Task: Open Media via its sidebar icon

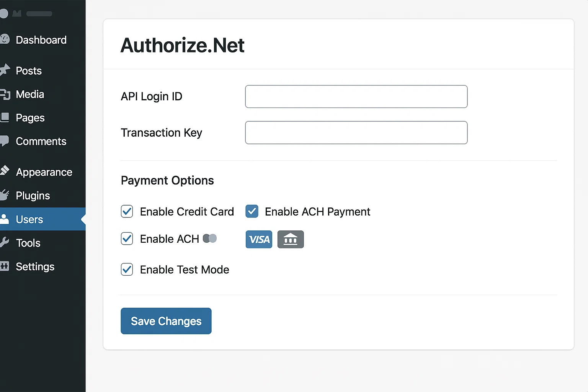Action: tap(5, 94)
